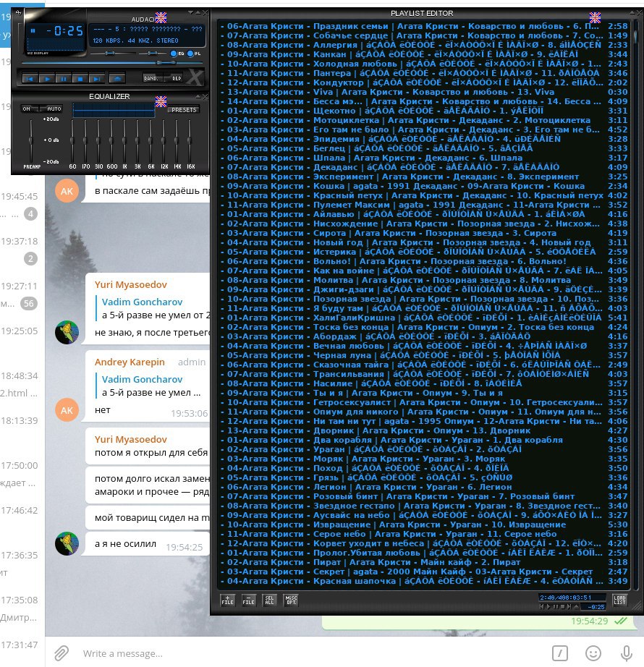This screenshot has width=644, height=667.
Task: Click the 16K equalizer band slider
Action: [190, 140]
